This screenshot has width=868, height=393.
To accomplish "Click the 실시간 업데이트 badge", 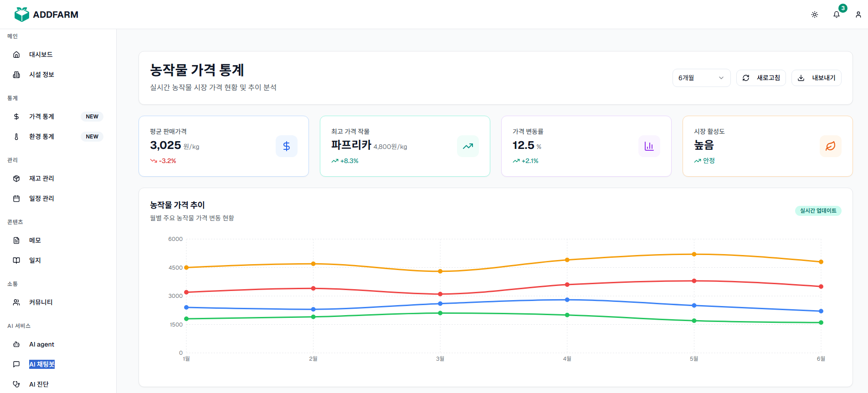I will 818,211.
